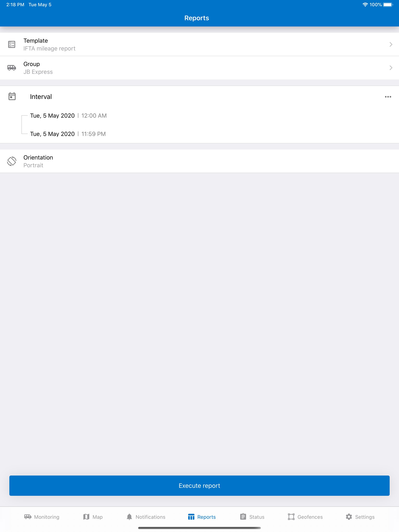Switch to the Map tab
This screenshot has height=532, width=399.
93,517
